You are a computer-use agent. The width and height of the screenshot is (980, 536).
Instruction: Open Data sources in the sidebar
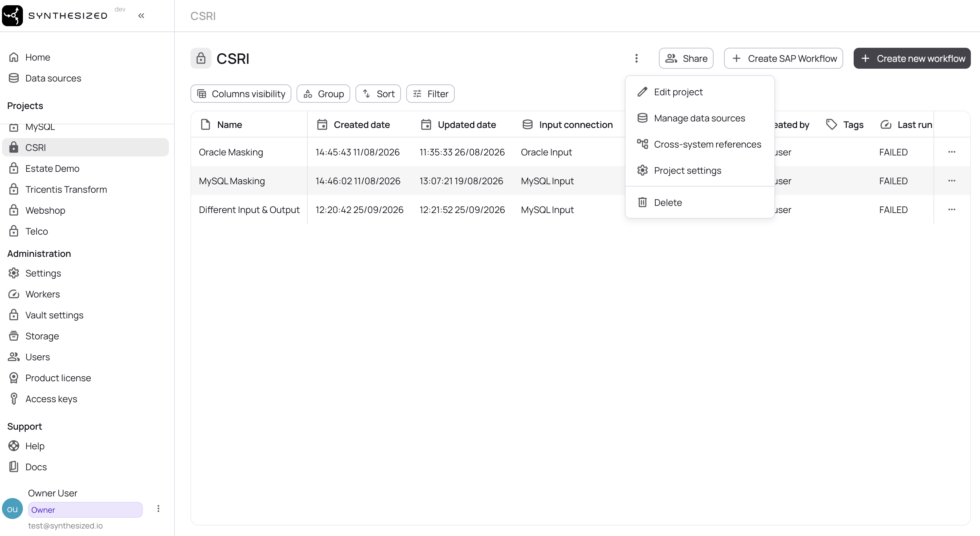pyautogui.click(x=85, y=78)
